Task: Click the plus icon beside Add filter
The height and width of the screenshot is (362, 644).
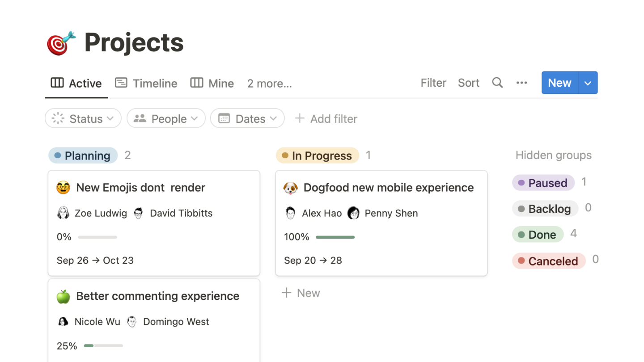Action: (x=300, y=118)
